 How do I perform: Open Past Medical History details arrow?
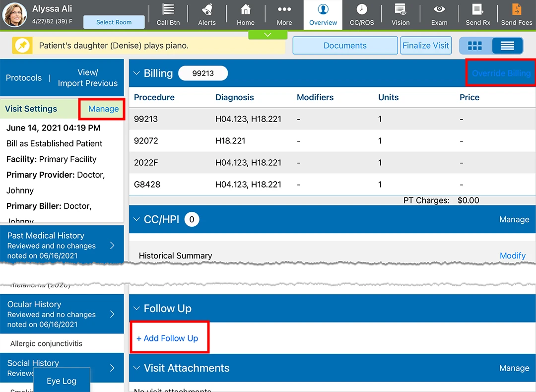(112, 246)
